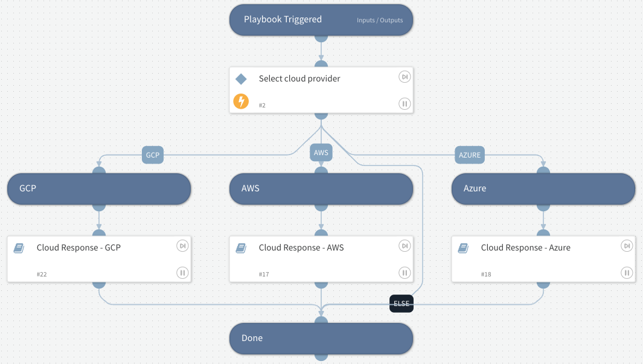Select the AWS section header node
Screen dimensions: 643x364
tap(321, 188)
